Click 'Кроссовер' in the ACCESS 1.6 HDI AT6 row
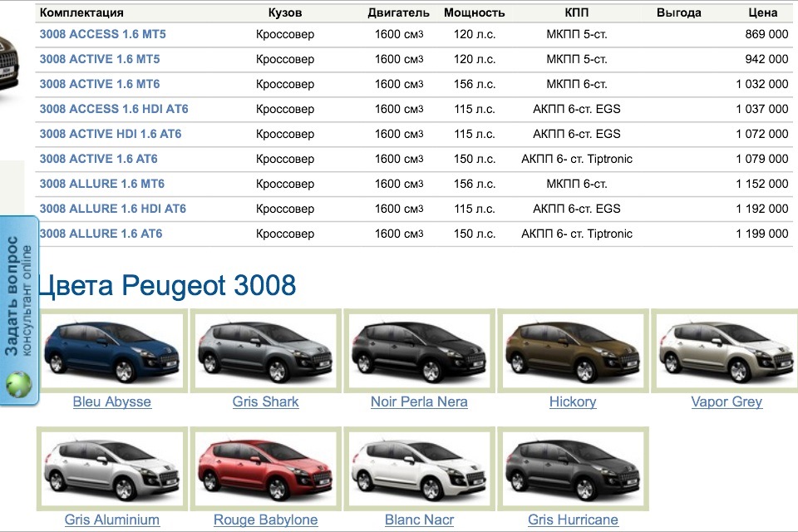This screenshot has height=532, width=798. pos(285,109)
